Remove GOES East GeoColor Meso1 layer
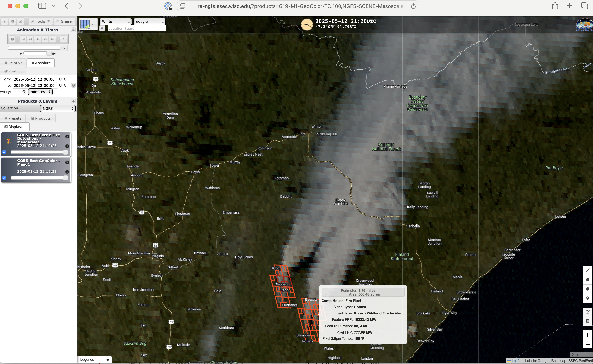This screenshot has width=593, height=364. (x=67, y=162)
